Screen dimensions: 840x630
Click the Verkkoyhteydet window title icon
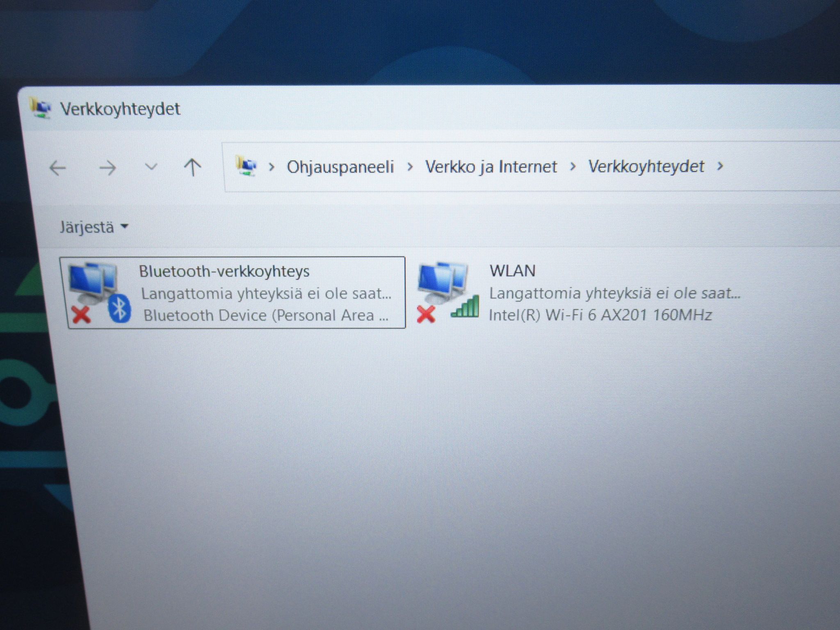pos(40,108)
